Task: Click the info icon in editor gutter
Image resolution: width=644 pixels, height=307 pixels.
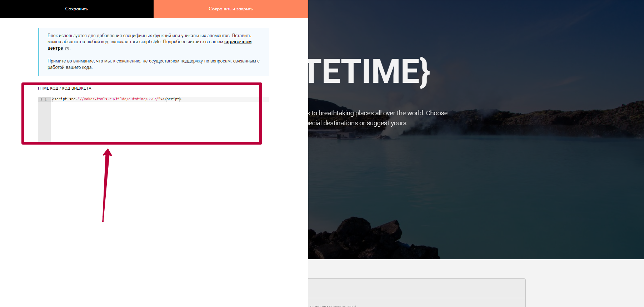Action: click(41, 100)
